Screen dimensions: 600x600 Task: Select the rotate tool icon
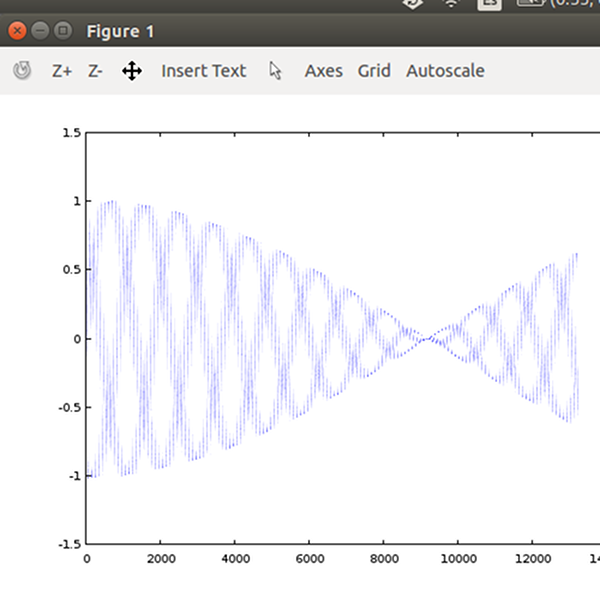pos(22,71)
